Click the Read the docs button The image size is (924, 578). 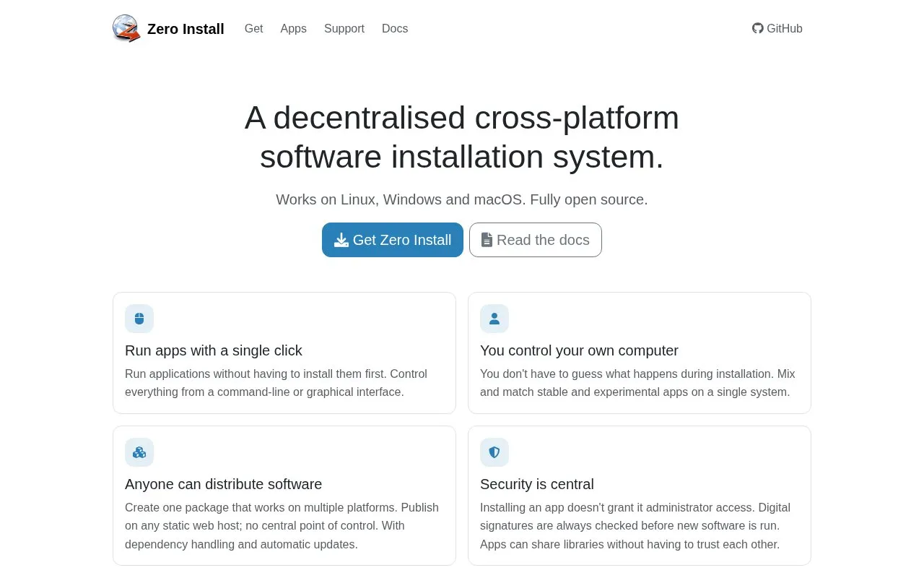click(x=536, y=240)
